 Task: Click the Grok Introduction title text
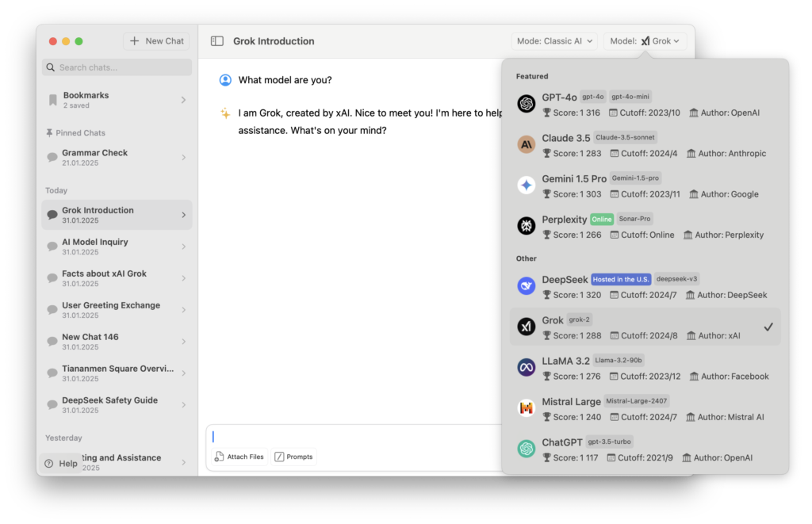click(274, 41)
